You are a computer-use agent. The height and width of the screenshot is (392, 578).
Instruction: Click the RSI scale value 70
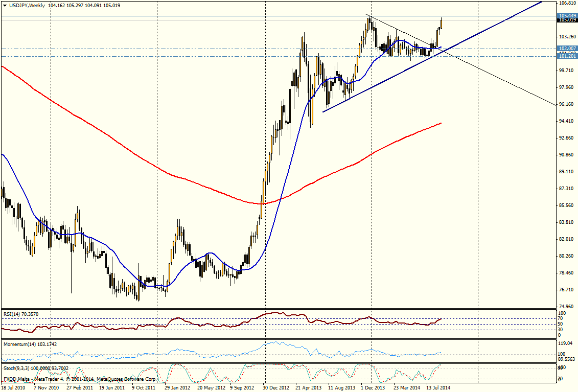click(x=560, y=318)
